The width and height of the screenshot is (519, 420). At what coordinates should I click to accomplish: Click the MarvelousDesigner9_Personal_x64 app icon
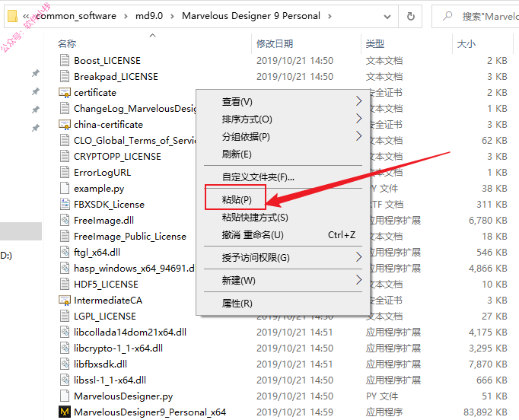(65, 412)
